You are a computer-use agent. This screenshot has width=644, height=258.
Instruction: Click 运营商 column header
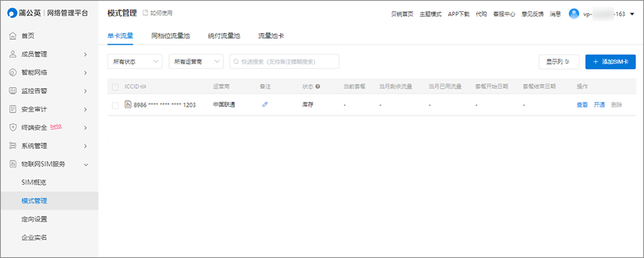tap(221, 87)
